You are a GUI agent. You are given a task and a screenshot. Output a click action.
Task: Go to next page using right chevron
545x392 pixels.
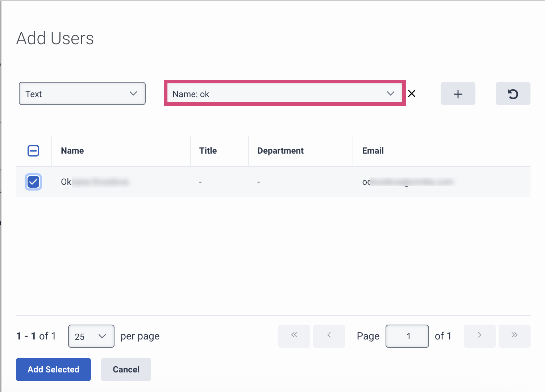[x=479, y=336]
